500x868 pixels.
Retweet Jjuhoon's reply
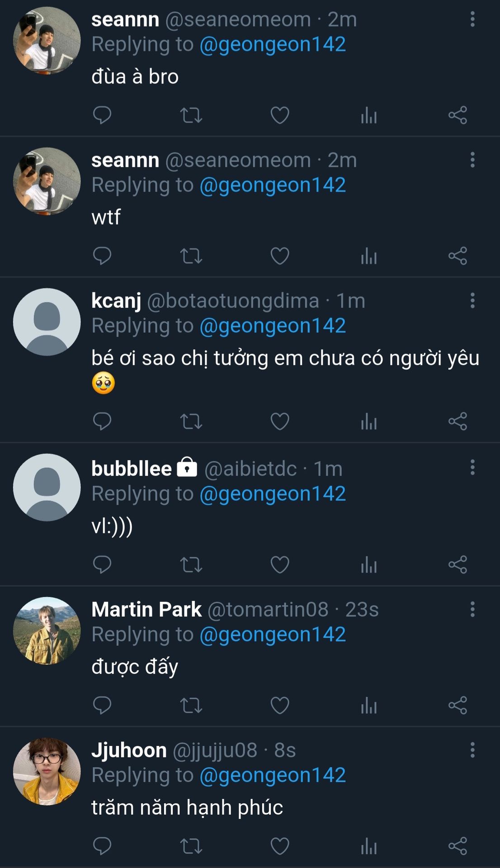191,846
